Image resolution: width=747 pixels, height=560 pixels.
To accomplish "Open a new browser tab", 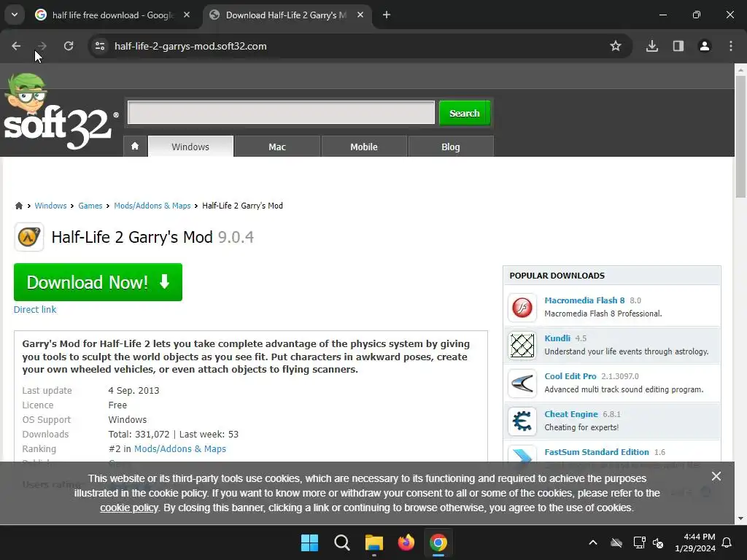I will (387, 15).
